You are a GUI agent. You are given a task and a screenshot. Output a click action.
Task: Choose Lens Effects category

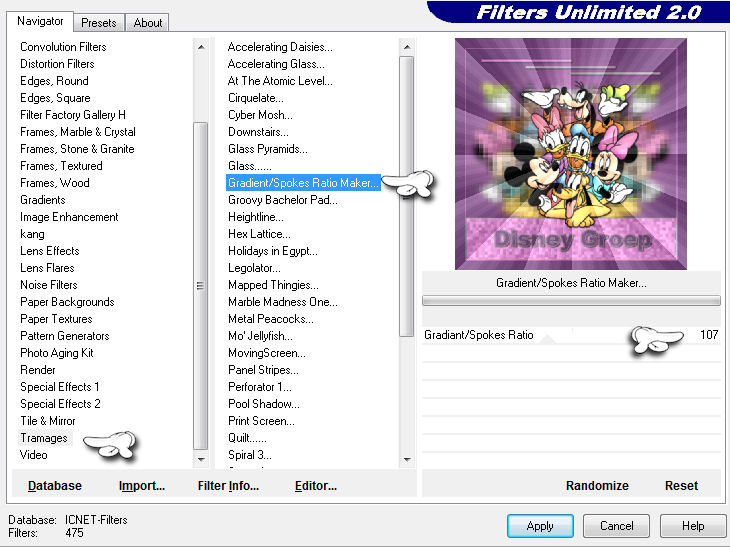pyautogui.click(x=49, y=251)
